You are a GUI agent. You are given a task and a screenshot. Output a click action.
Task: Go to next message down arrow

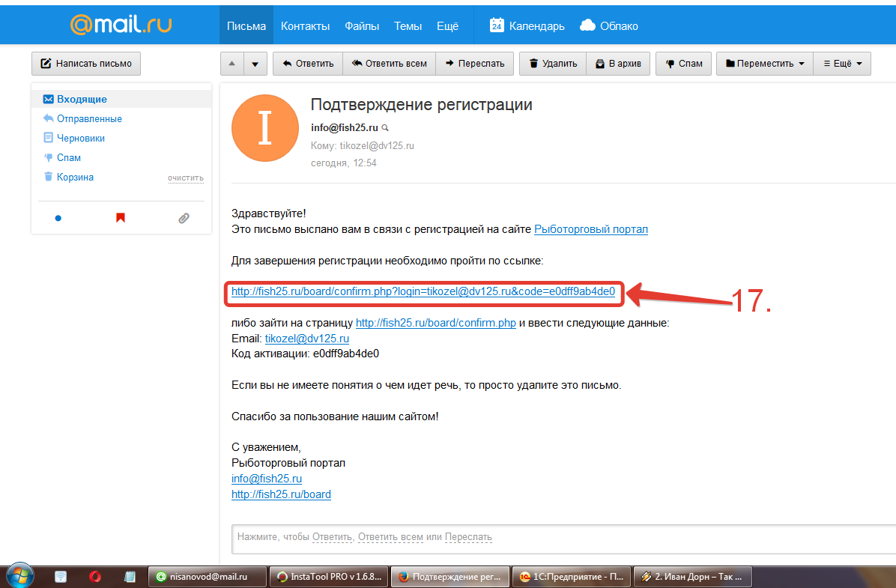pyautogui.click(x=255, y=64)
